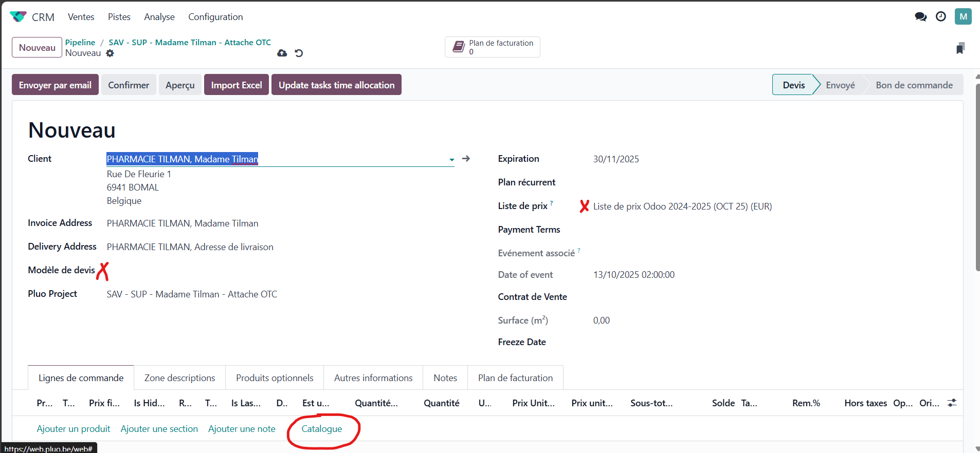
Task: Click the Catalogue link
Action: (321, 429)
